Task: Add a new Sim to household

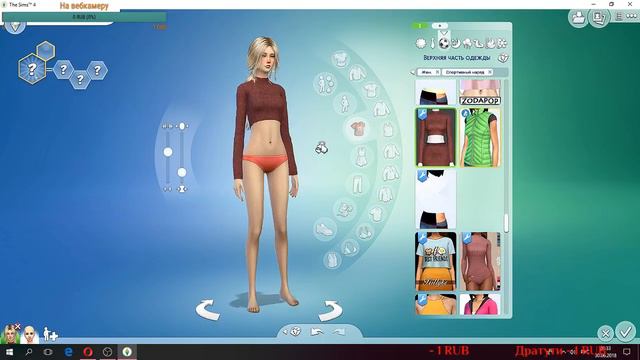Action: [50, 334]
